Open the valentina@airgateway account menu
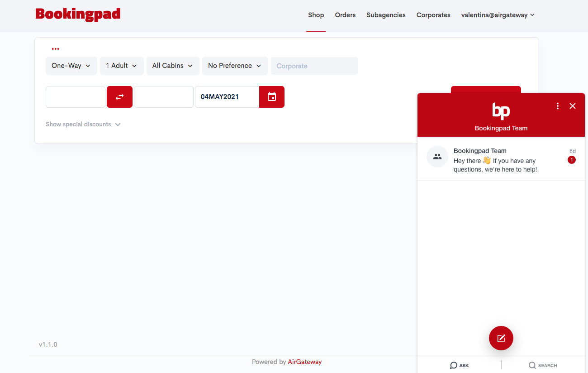The height and width of the screenshot is (373, 588). [x=498, y=15]
